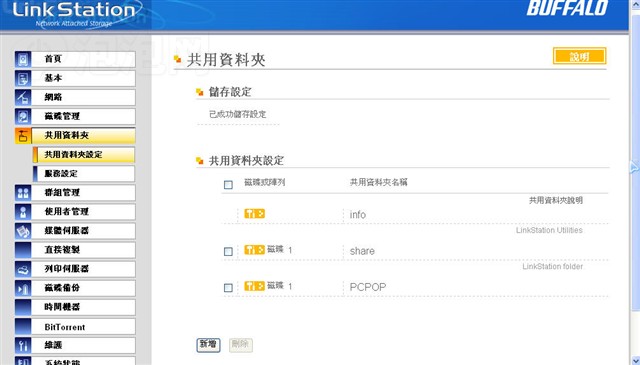
Task: Click the 使用者管理 user icon
Action: point(23,212)
